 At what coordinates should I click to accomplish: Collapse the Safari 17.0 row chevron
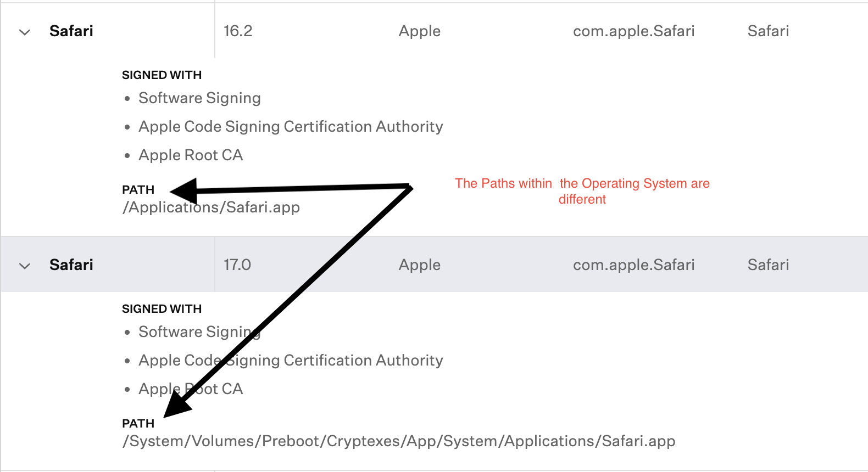coord(25,266)
